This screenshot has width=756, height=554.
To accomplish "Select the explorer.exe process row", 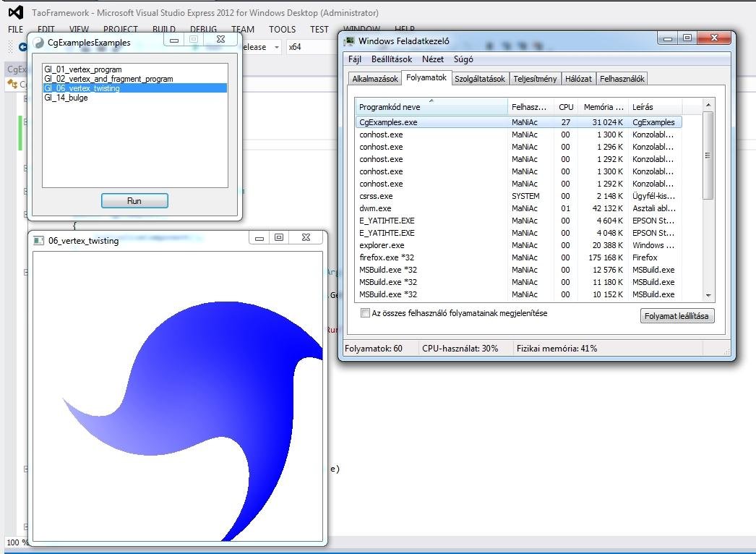I will [519, 245].
